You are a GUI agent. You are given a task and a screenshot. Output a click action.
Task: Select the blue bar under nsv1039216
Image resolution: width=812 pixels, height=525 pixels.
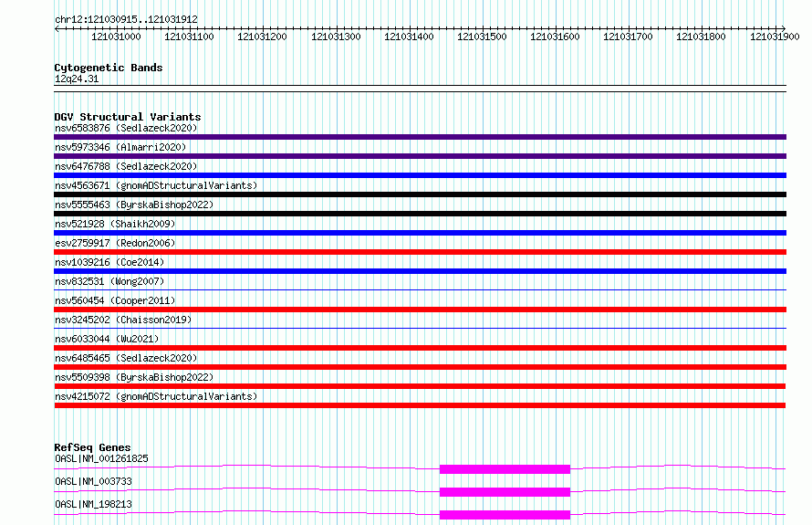(x=420, y=271)
